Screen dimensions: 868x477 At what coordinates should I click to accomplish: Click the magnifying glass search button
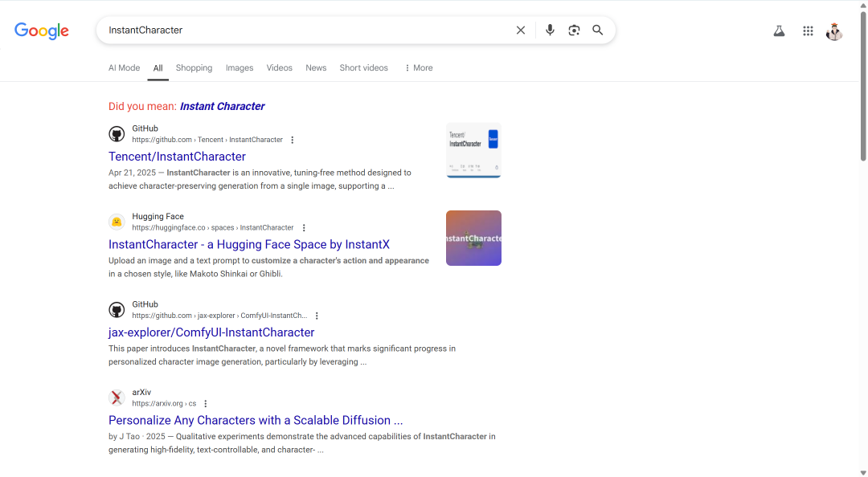(597, 30)
